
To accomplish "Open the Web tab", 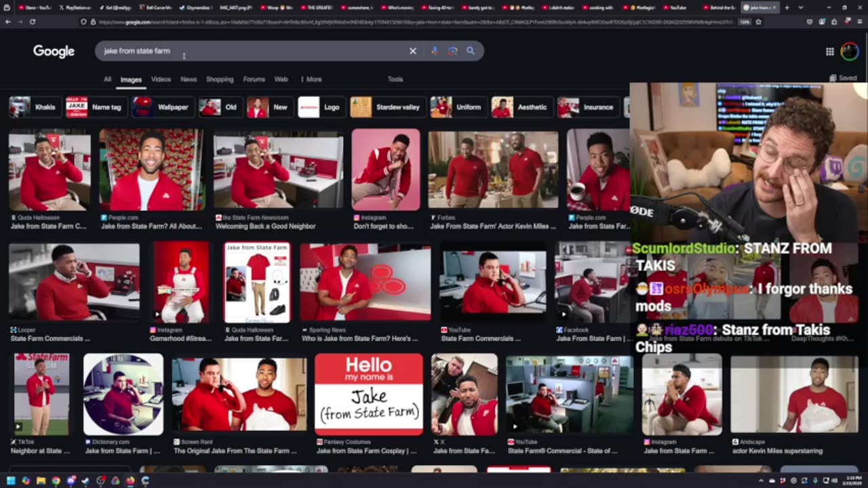I will point(281,79).
